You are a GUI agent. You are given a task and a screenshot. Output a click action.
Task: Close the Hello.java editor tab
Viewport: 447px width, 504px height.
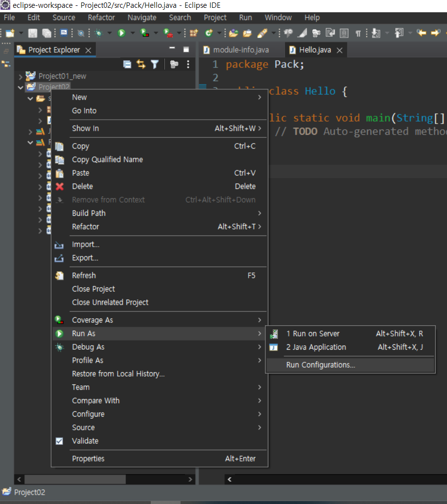340,50
